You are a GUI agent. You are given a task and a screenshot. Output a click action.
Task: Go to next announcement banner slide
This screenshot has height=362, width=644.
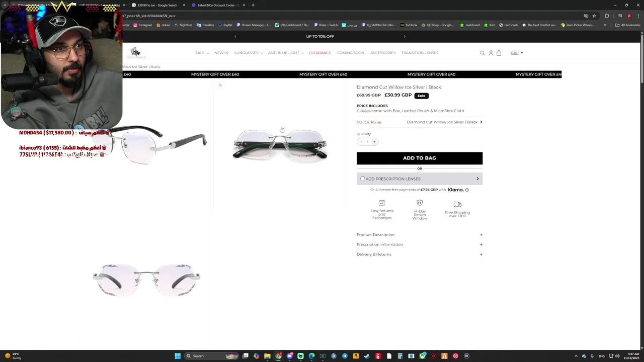coord(405,36)
